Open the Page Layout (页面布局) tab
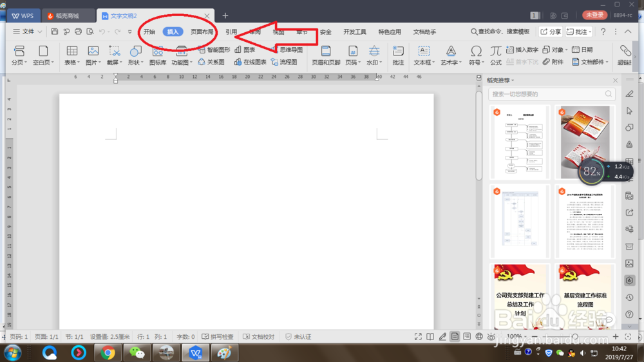 (202, 32)
